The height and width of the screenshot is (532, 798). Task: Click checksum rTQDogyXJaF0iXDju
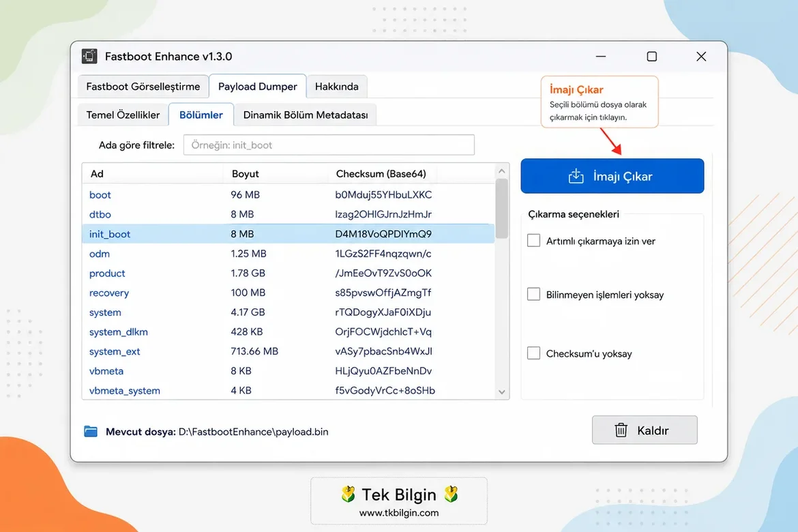point(383,312)
